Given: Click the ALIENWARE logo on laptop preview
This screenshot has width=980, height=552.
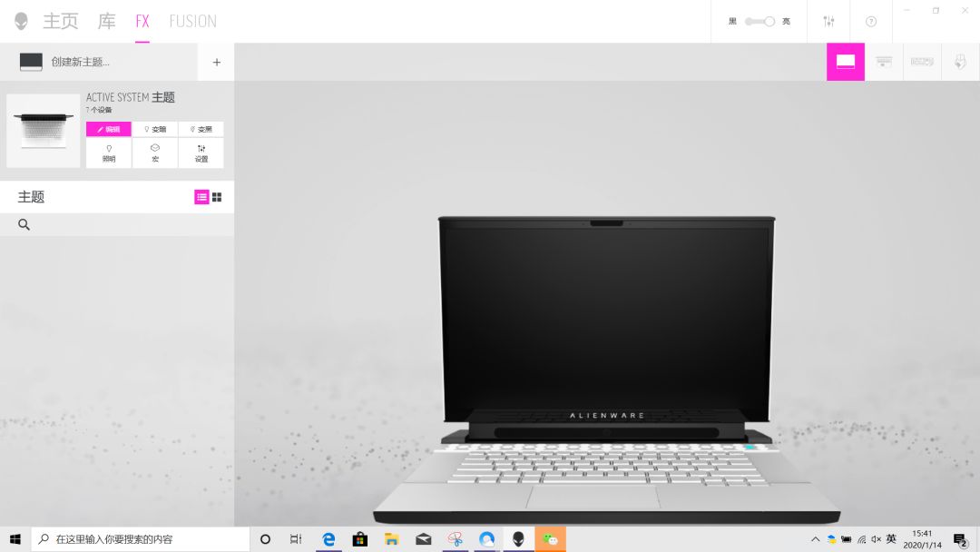Looking at the screenshot, I should 607,415.
